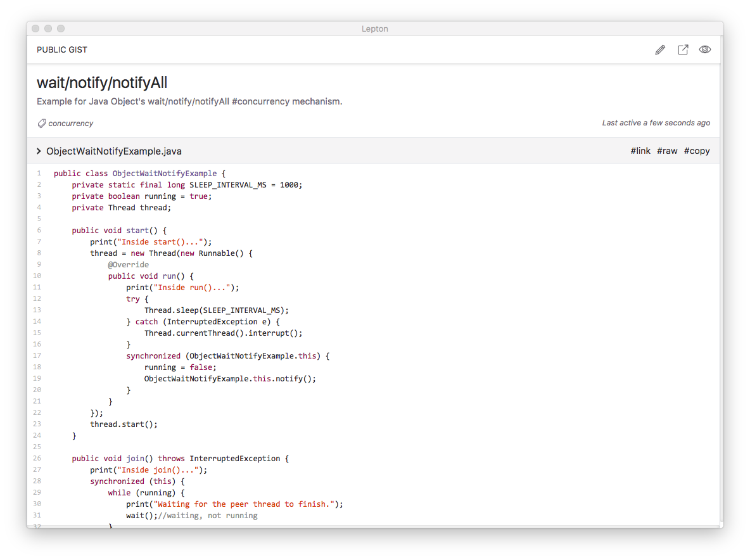
Task: Click 'Last active a few seconds ago'
Action: [x=656, y=123]
